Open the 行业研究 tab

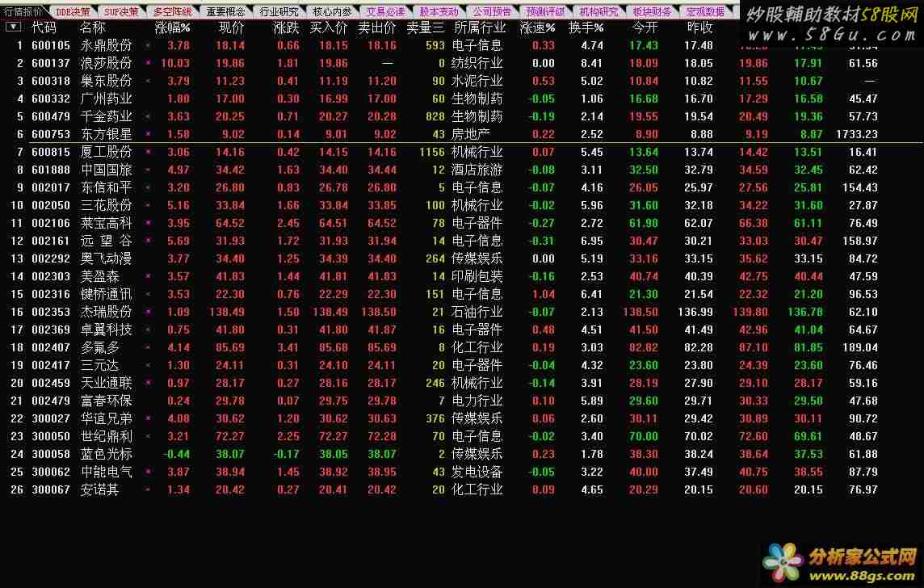click(x=279, y=11)
